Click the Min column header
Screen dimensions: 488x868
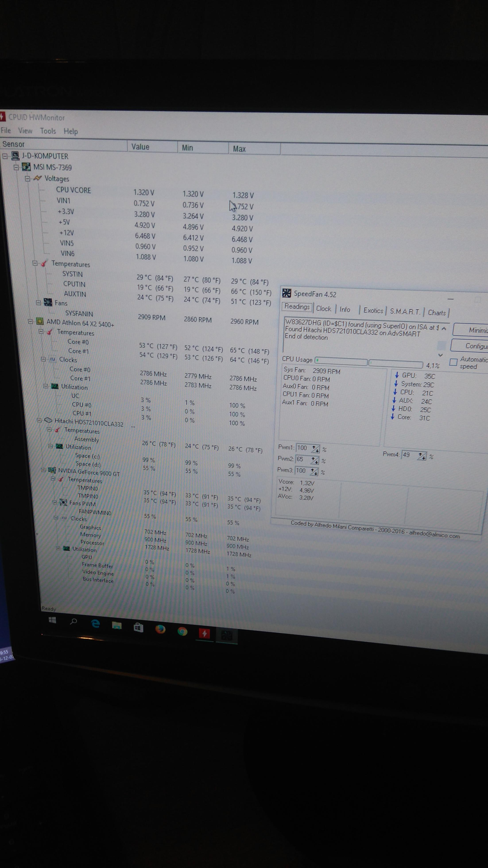[203, 148]
